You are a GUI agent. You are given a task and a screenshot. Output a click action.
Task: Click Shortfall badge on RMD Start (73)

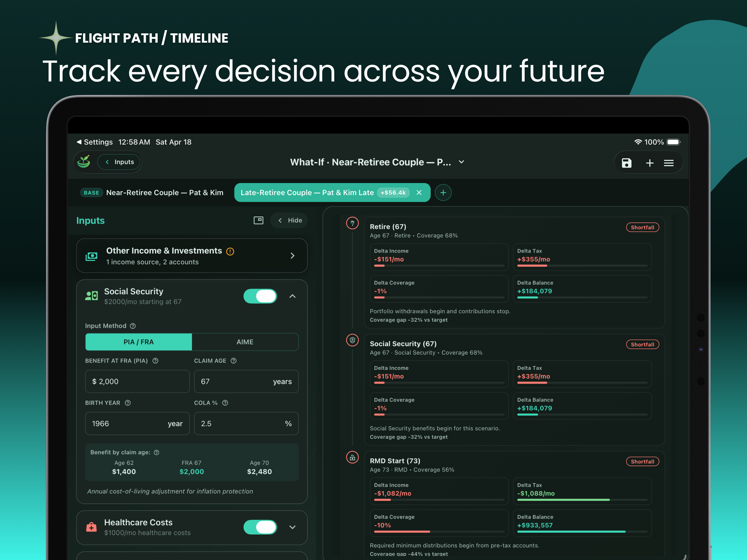click(x=642, y=462)
